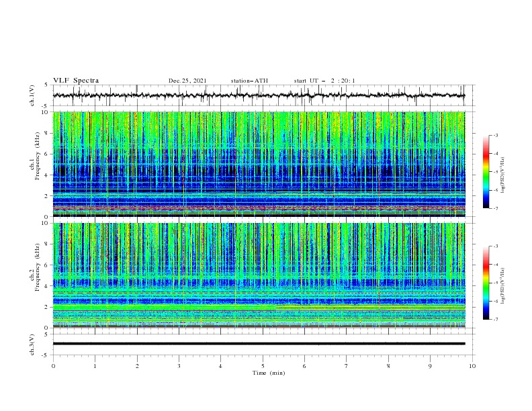Click time axis tick label '10'
Viewport: 532px width, 411px height.
coord(472,366)
